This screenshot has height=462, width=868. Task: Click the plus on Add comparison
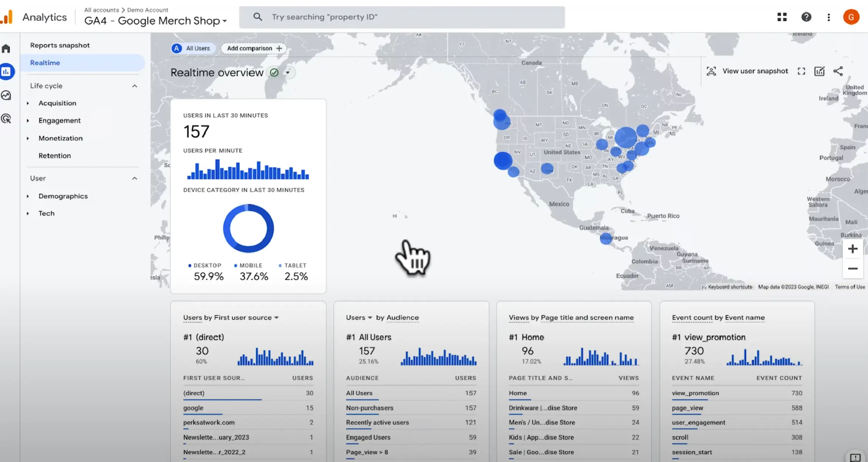[279, 48]
